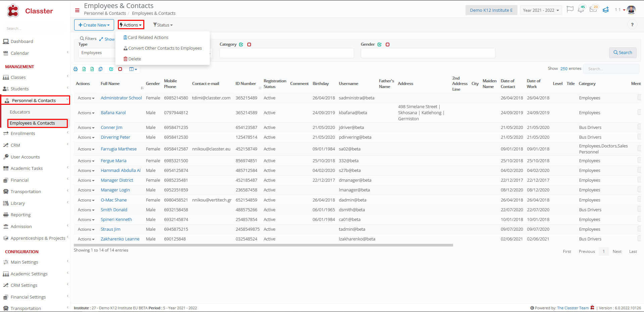Open Educators submenu item
Image resolution: width=644 pixels, height=312 pixels.
pyautogui.click(x=20, y=112)
